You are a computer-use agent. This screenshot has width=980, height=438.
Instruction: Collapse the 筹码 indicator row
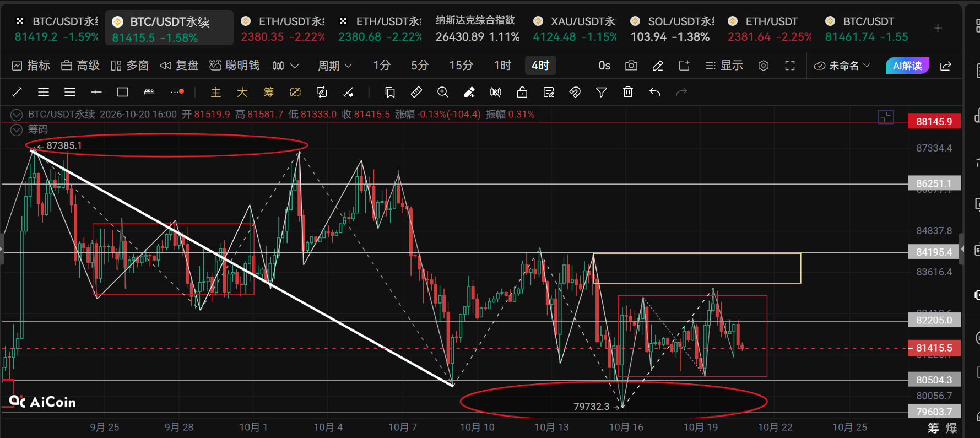(x=17, y=129)
